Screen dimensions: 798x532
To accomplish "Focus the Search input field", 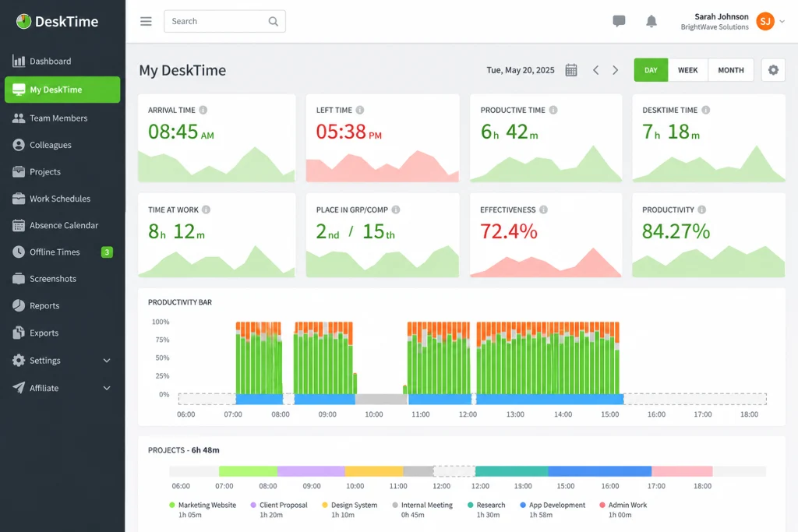I will [x=224, y=21].
